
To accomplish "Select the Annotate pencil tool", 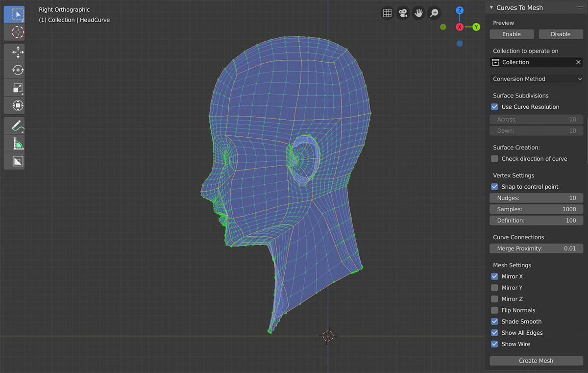I will pos(18,125).
